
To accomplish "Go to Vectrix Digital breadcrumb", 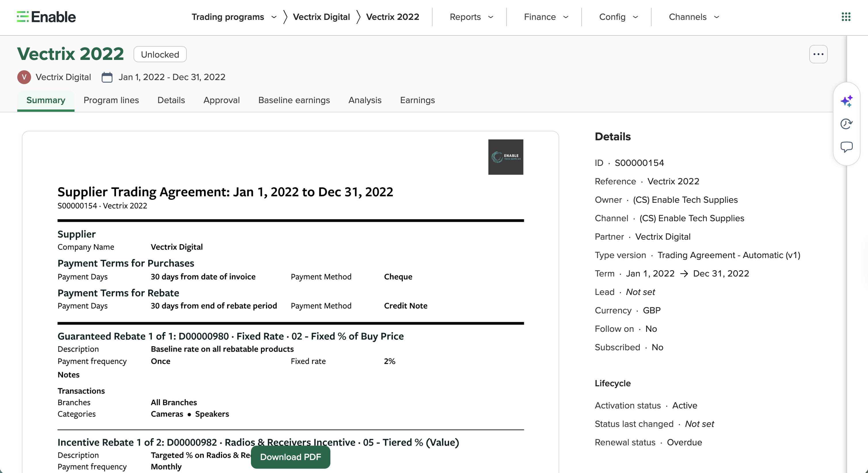I will 321,17.
